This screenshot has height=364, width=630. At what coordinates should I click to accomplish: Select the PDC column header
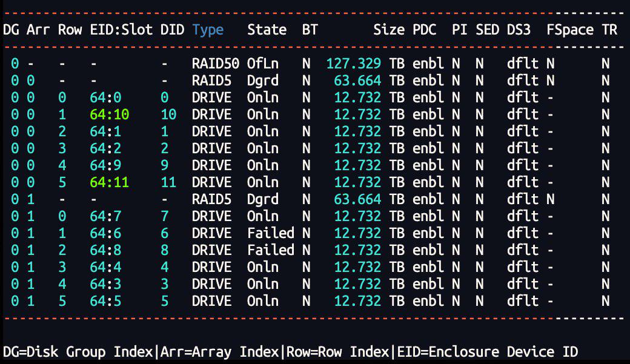424,30
